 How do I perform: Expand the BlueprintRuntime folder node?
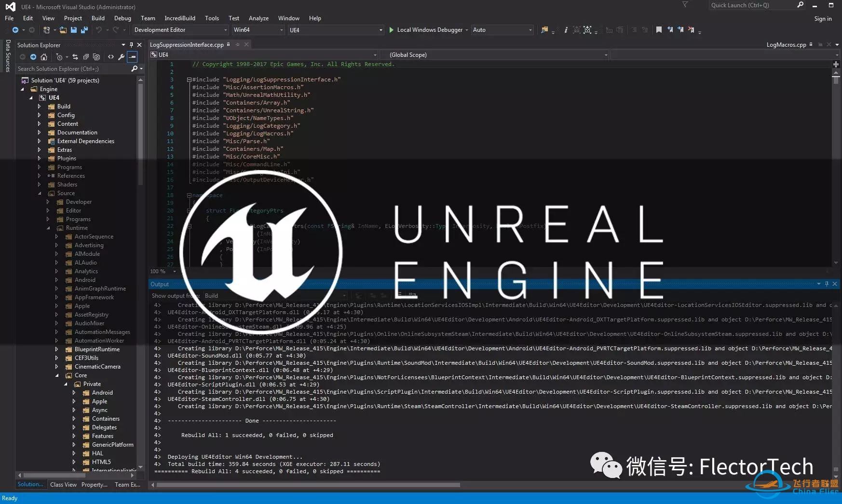click(x=57, y=349)
